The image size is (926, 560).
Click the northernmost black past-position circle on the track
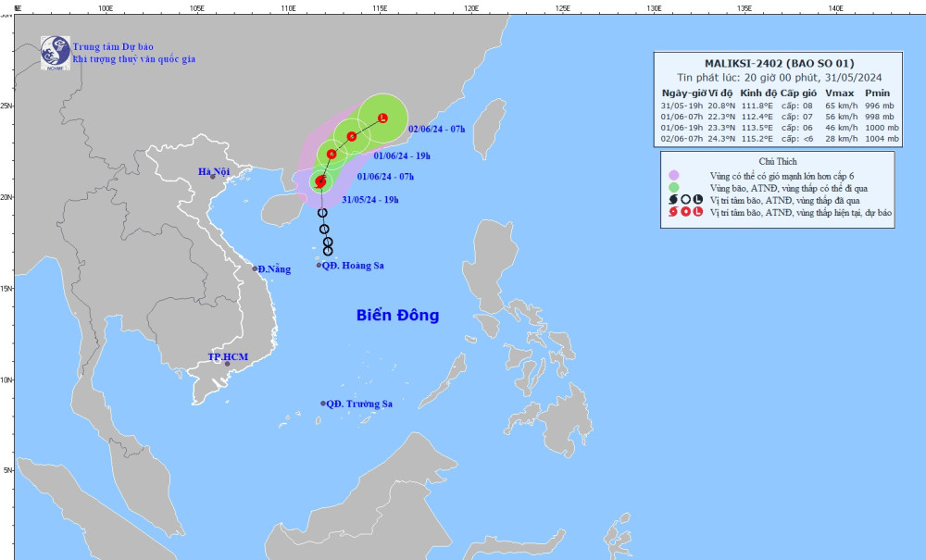(x=322, y=213)
